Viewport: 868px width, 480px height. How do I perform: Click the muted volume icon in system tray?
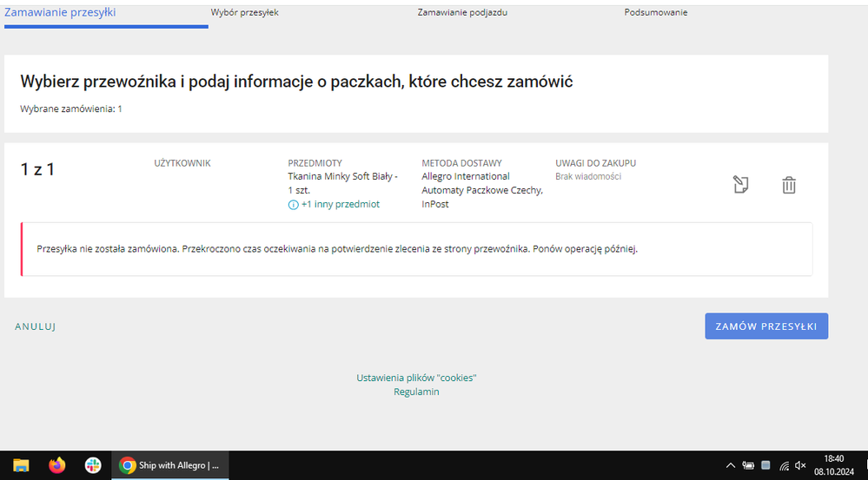[x=800, y=465]
